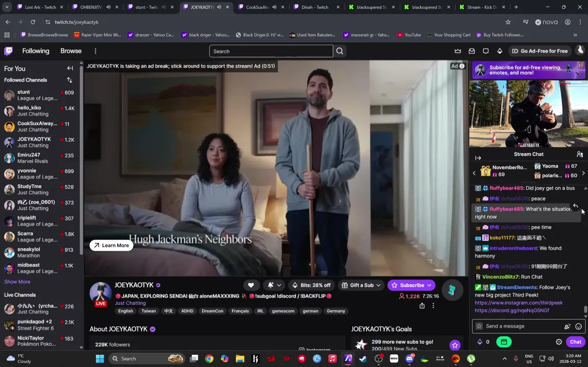Open the notification bell dropdown
The image size is (588, 367).
click(274, 285)
